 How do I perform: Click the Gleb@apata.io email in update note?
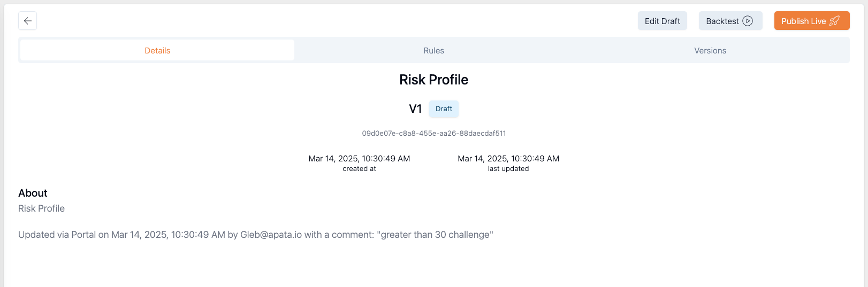click(271, 235)
